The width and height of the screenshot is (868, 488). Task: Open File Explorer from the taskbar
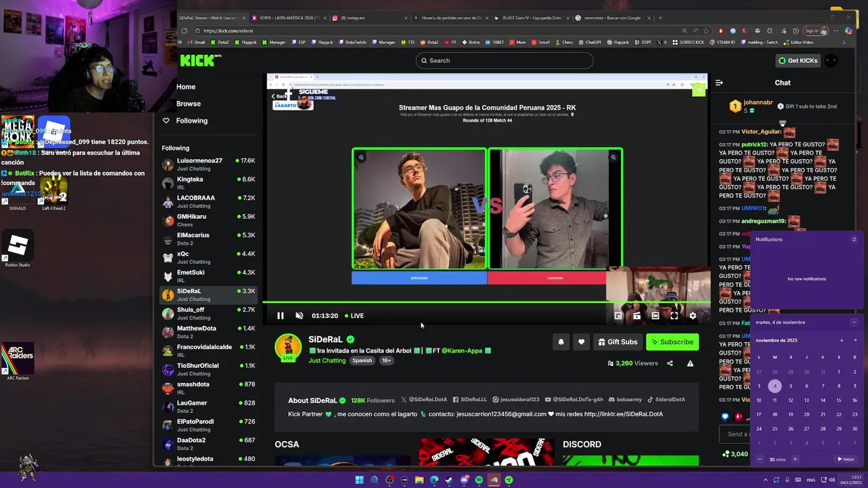pyautogui.click(x=419, y=480)
